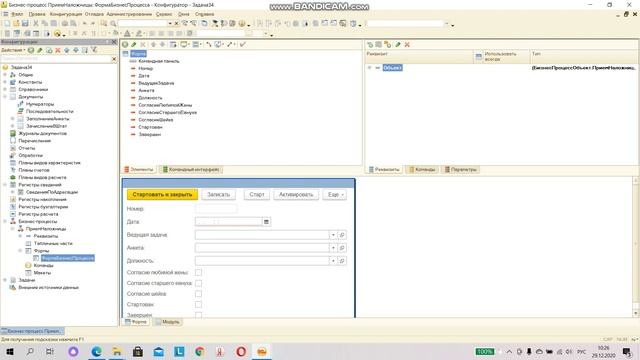Screen dimensions: 640x360
Task: Click the Старт button
Action: pyautogui.click(x=257, y=195)
